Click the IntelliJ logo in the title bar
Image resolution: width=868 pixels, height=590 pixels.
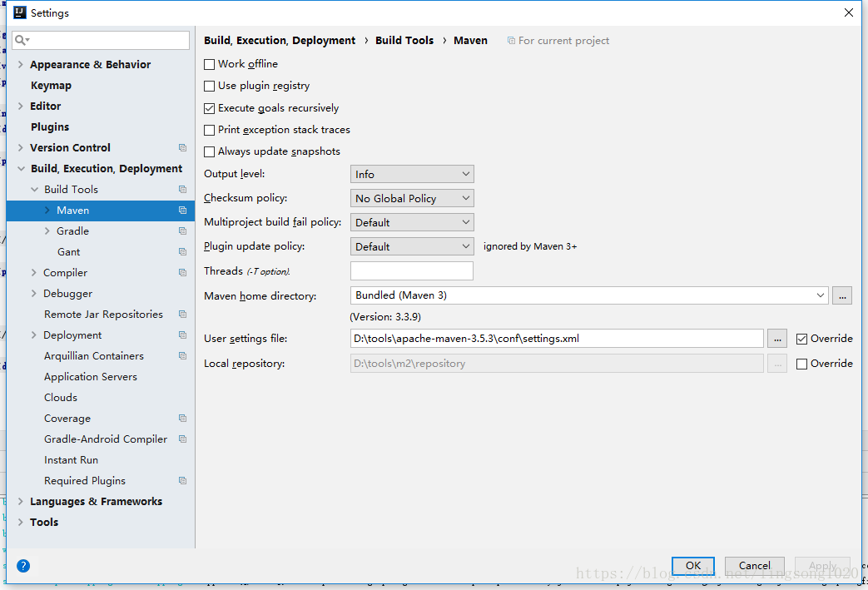20,12
